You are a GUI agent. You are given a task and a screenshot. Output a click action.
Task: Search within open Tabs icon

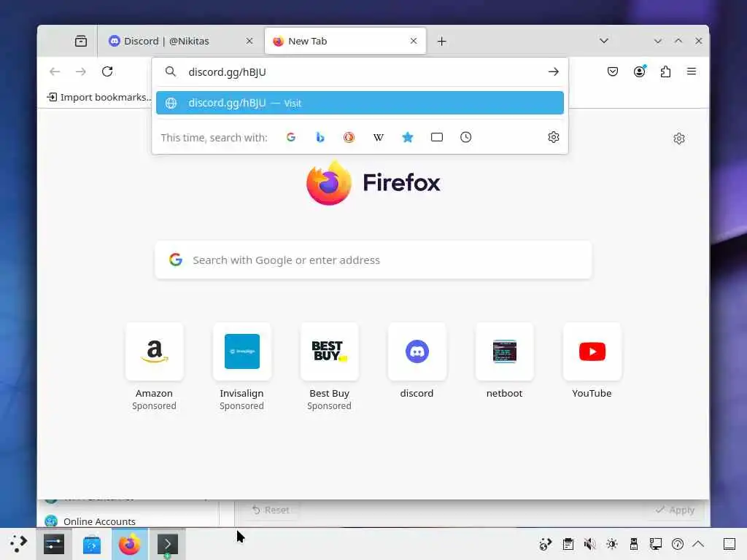437,137
